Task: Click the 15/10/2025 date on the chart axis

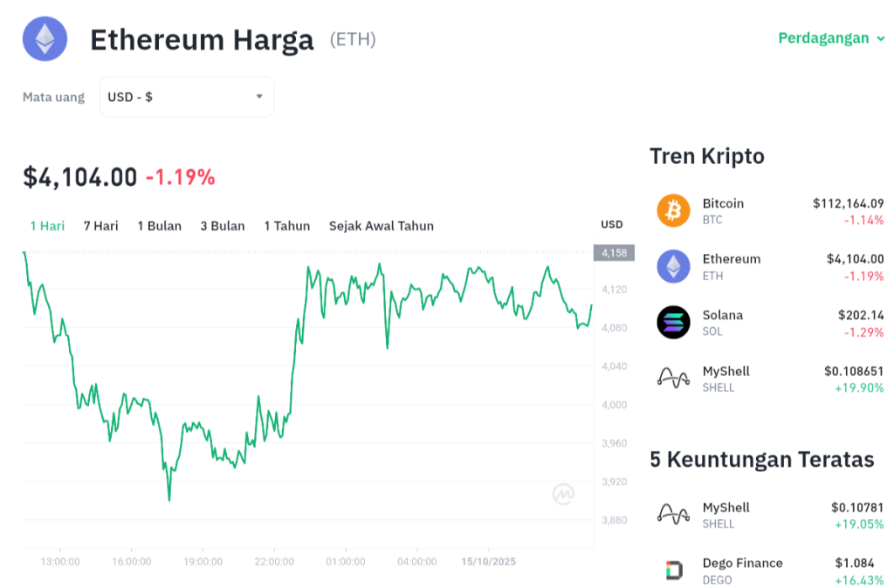Action: click(487, 562)
